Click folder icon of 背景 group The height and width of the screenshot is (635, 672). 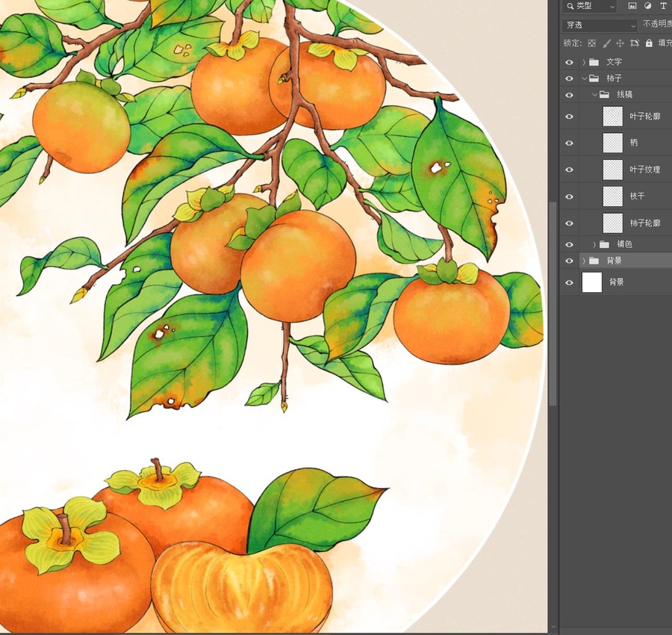[x=594, y=261]
